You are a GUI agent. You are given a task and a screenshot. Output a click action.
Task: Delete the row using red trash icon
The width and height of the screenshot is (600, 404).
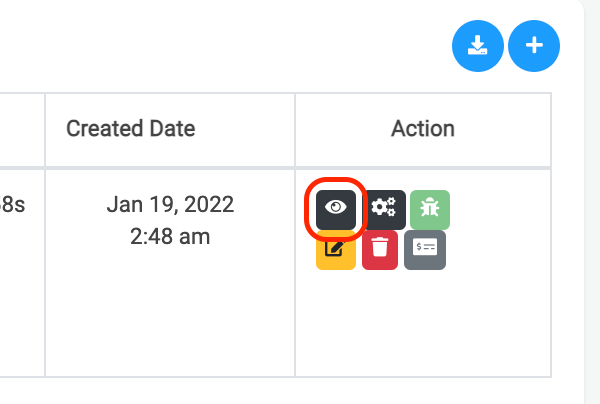point(380,249)
